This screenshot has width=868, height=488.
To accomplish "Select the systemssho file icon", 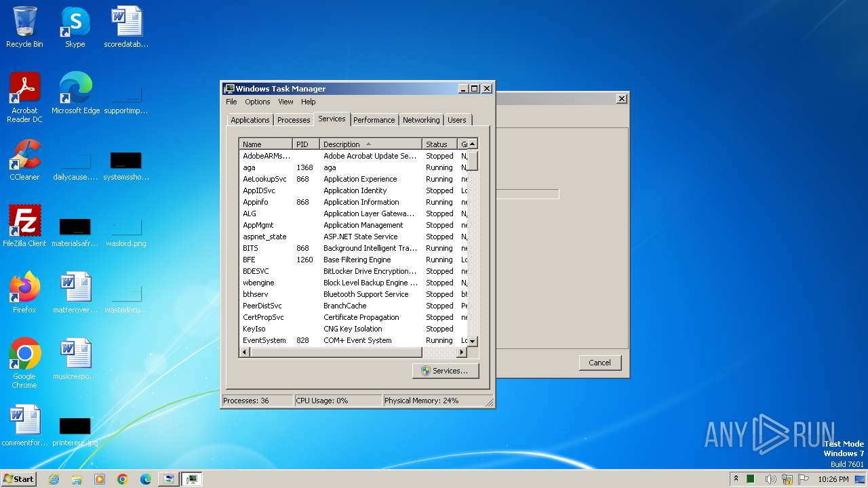I will [x=126, y=165].
